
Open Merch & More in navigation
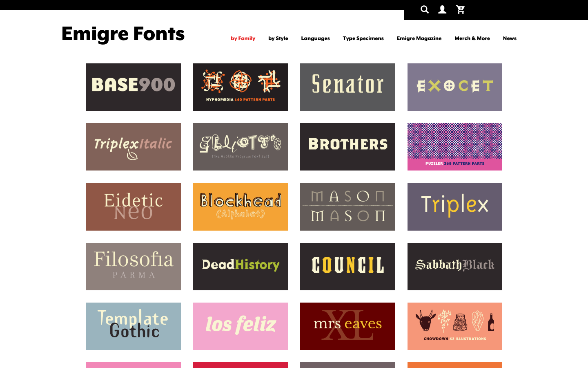click(x=472, y=38)
